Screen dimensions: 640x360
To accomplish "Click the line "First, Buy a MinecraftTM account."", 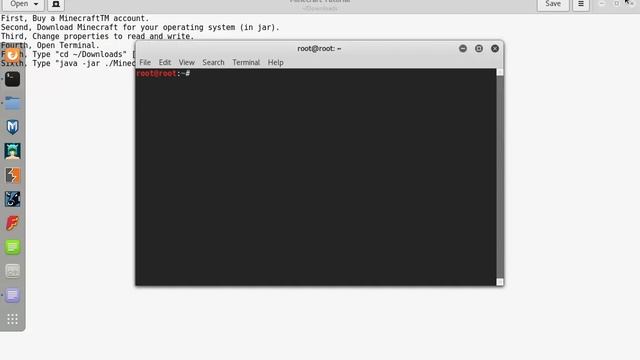I will point(75,18).
